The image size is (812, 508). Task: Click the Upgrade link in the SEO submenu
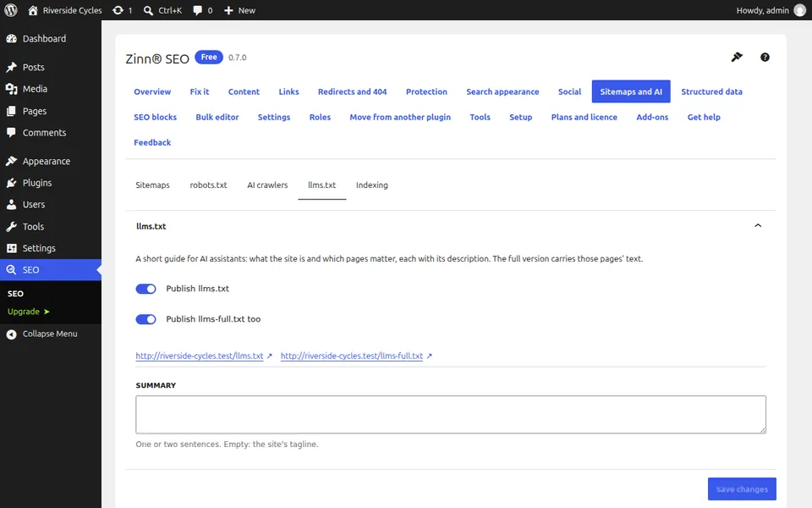coord(29,312)
